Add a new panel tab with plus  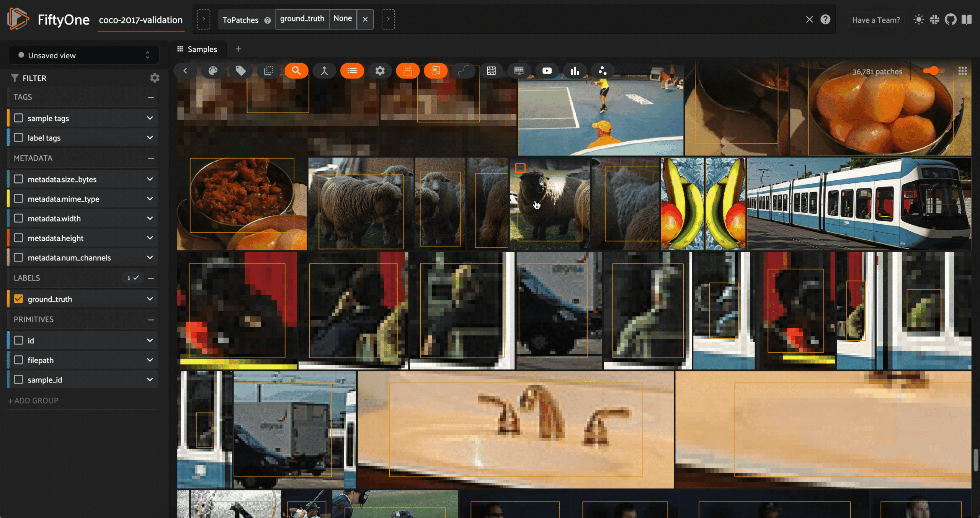point(238,49)
